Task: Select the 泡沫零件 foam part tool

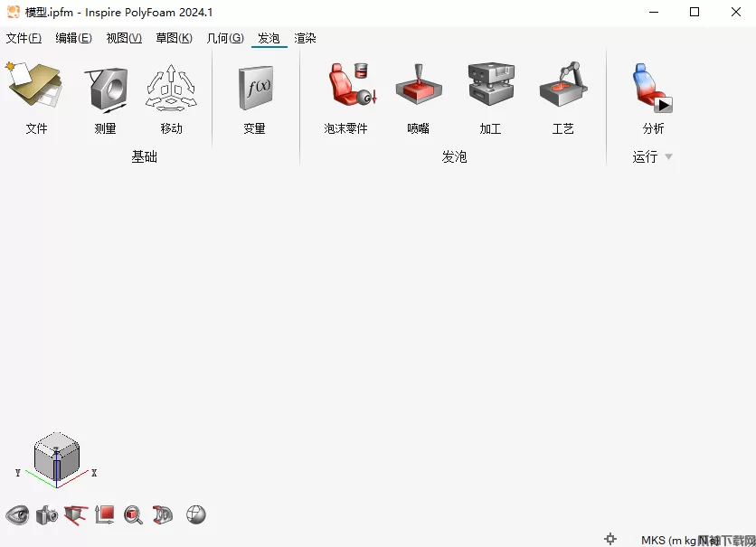Action: [x=352, y=84]
